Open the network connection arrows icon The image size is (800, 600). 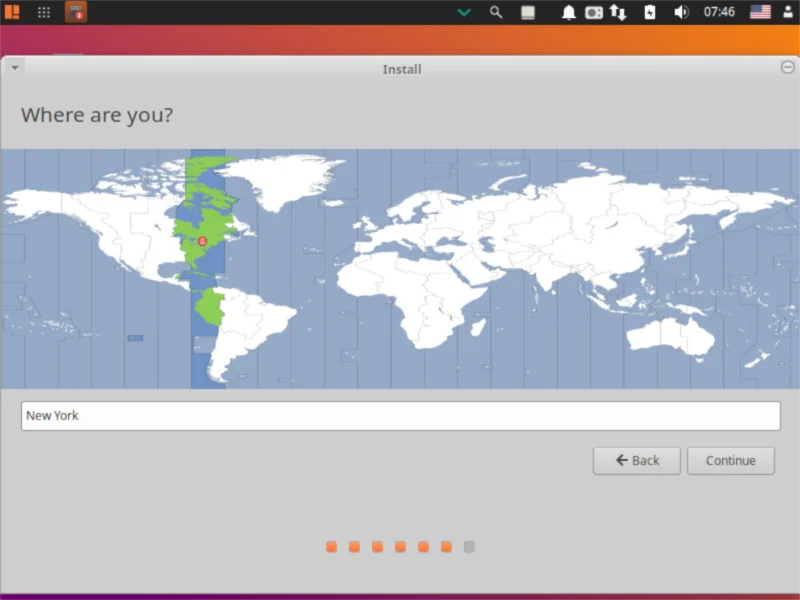pyautogui.click(x=618, y=12)
